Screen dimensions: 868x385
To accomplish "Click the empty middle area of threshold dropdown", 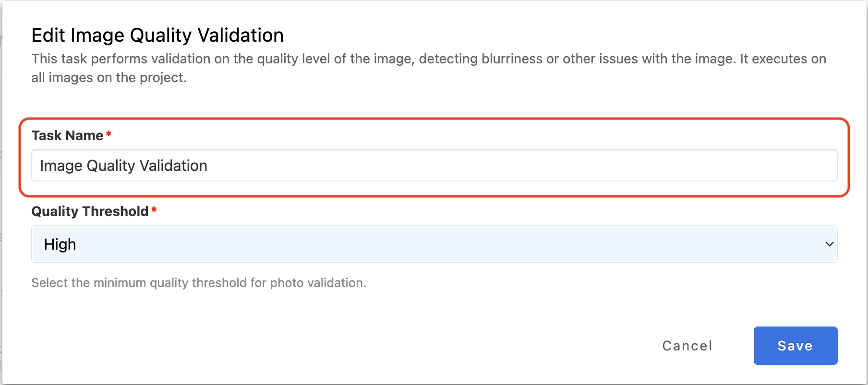I will (x=434, y=244).
